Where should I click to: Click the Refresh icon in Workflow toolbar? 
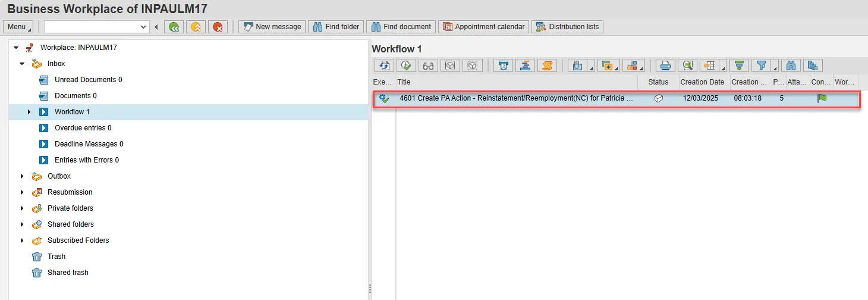384,65
